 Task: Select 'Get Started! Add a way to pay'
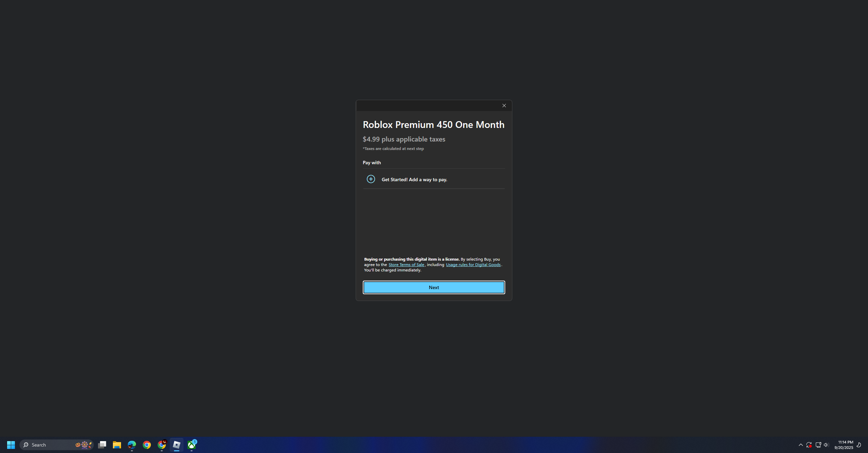(414, 180)
